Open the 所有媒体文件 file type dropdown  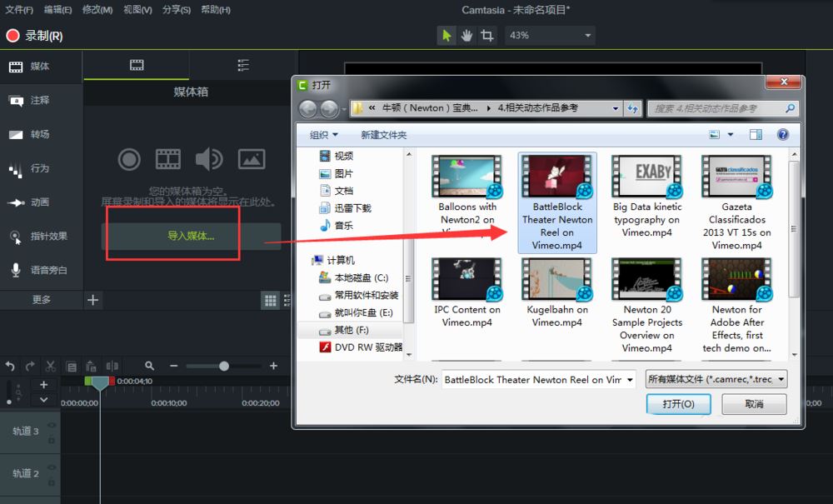click(716, 379)
